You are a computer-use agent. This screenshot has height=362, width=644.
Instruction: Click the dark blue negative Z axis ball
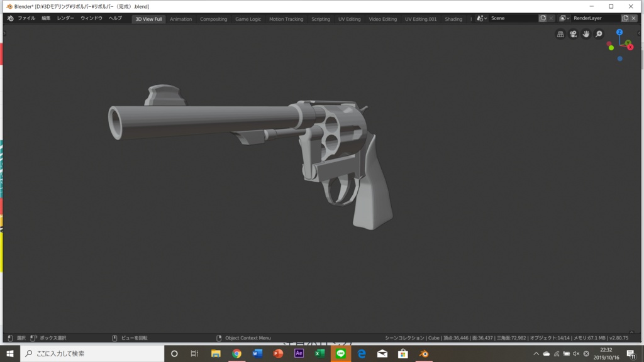click(x=619, y=59)
